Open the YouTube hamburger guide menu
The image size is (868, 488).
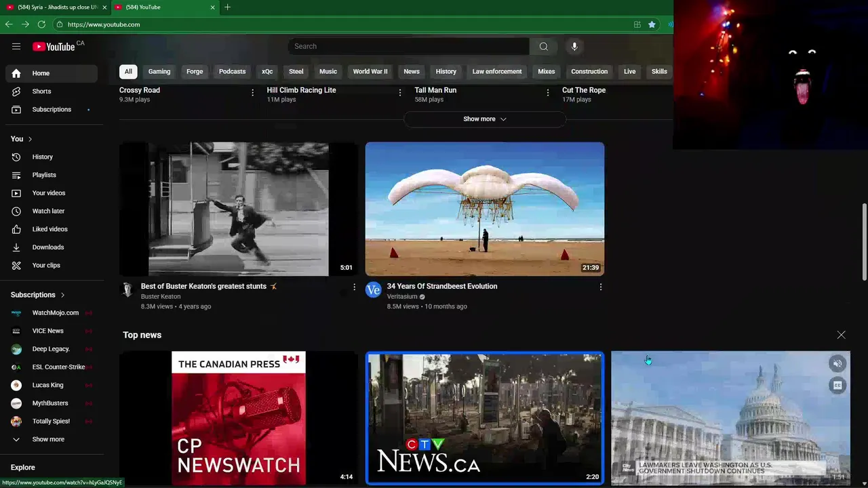tap(16, 46)
